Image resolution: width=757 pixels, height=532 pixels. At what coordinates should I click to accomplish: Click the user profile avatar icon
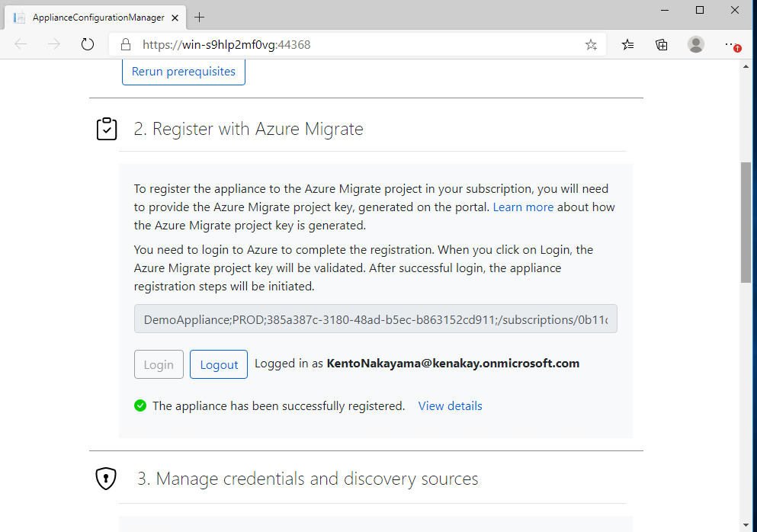coord(696,44)
